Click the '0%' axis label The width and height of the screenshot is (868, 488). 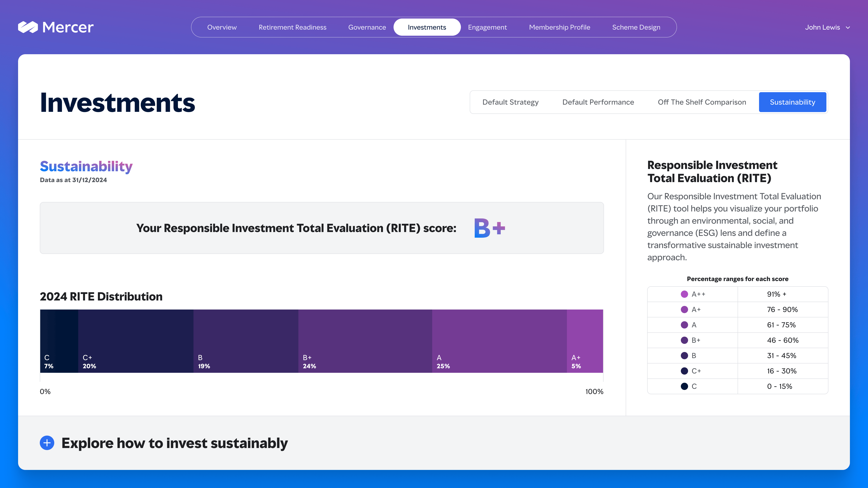45,391
